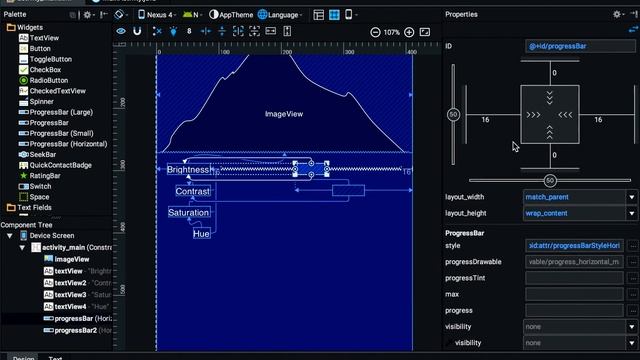
Task: Click the pack vertically icon
Action: [x=254, y=31]
